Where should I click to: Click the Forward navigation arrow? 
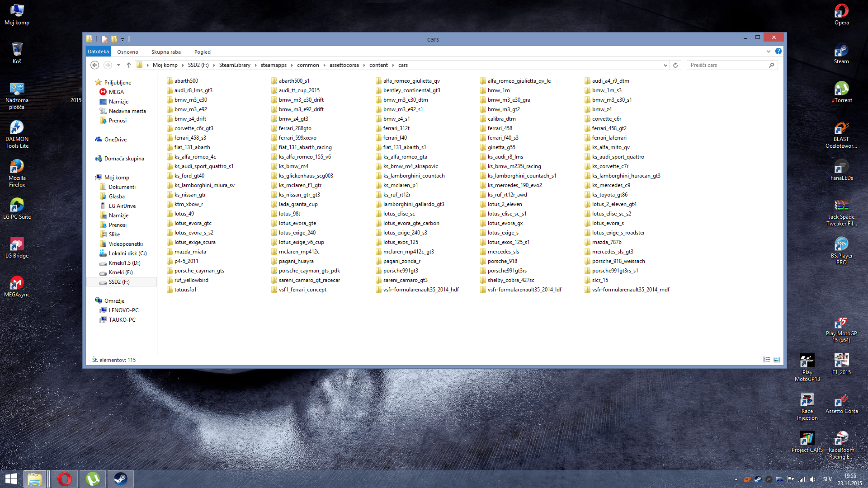[x=108, y=65]
